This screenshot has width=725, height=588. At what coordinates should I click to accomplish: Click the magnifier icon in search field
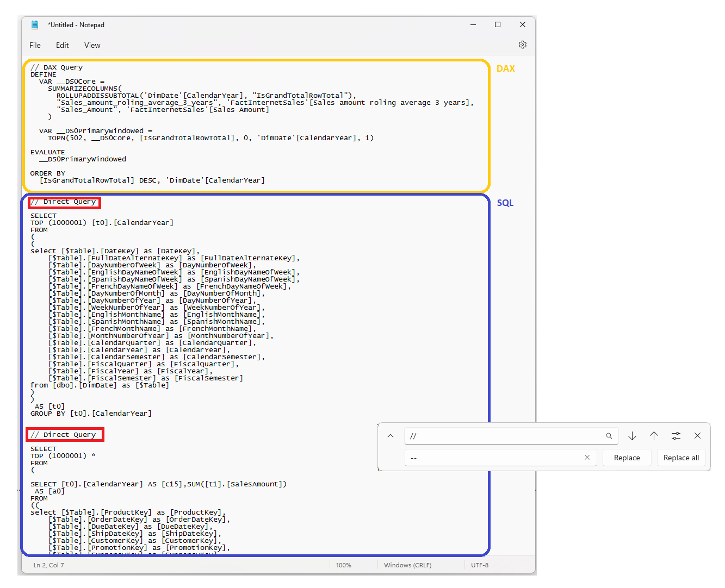pyautogui.click(x=609, y=435)
